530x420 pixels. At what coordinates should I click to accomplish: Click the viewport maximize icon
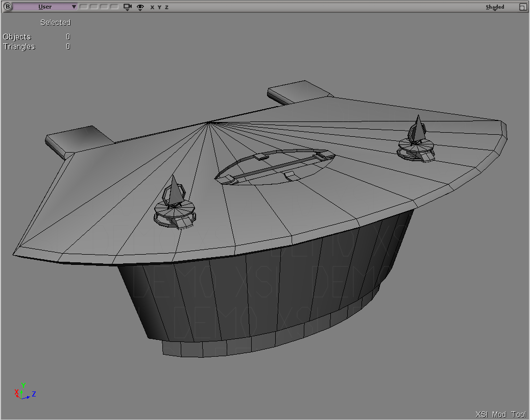(x=523, y=7)
